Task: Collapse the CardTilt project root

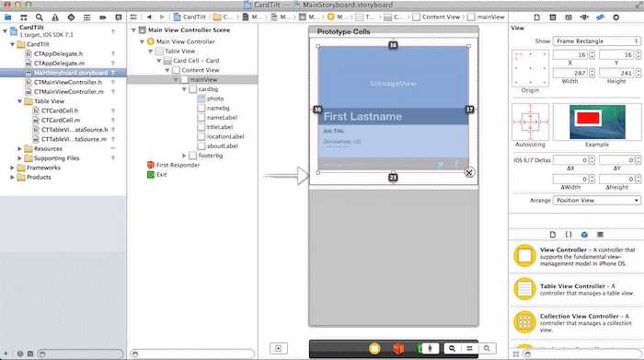Action: (5, 30)
